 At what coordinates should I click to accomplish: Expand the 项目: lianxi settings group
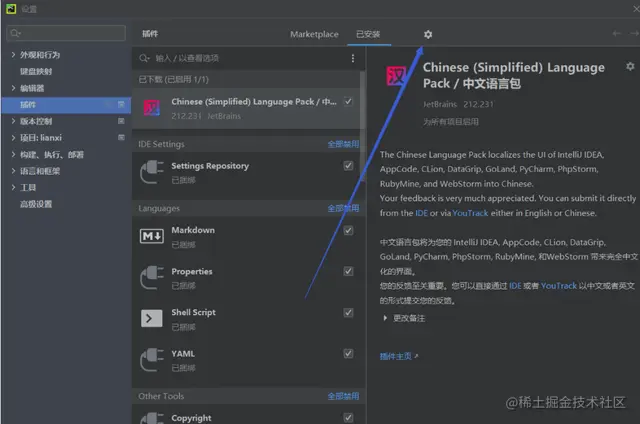coord(13,138)
